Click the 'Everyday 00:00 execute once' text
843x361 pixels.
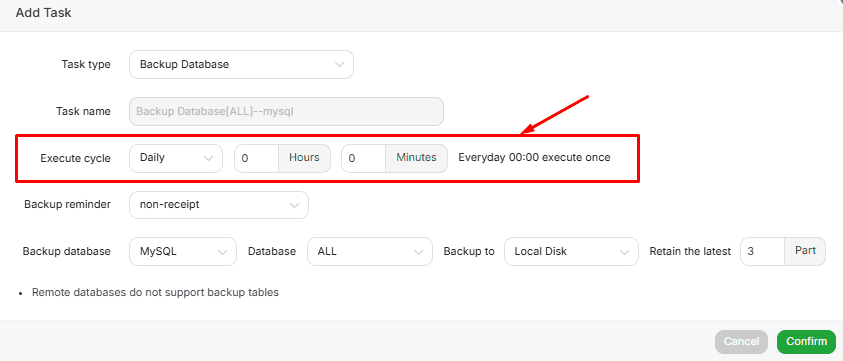coord(534,158)
